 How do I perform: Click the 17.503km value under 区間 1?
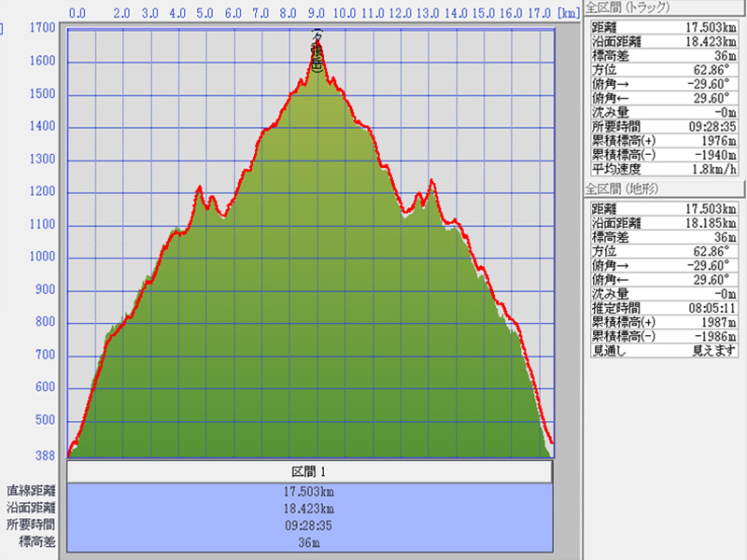pos(309,491)
